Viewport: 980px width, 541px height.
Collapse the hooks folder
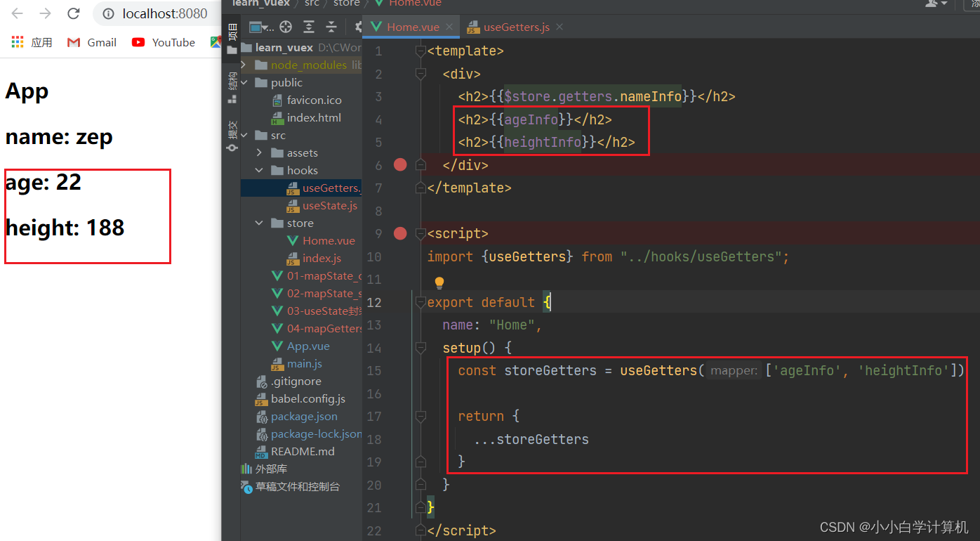[x=259, y=170]
